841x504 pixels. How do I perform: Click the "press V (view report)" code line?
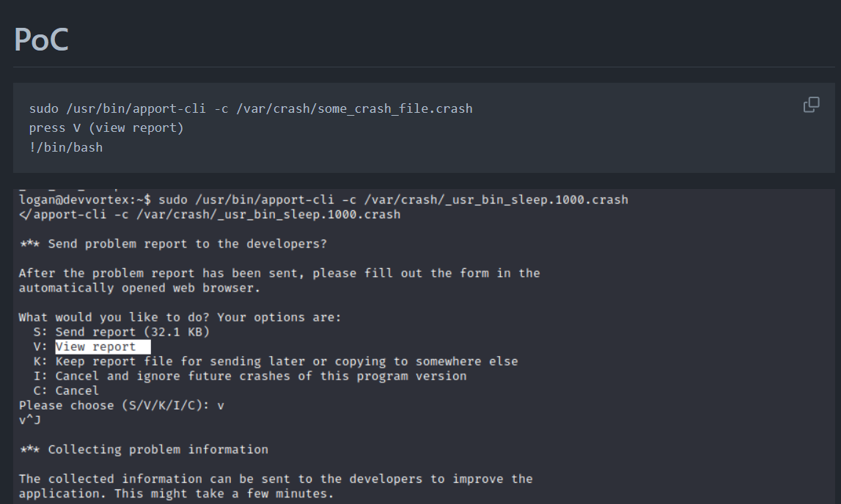tap(106, 128)
